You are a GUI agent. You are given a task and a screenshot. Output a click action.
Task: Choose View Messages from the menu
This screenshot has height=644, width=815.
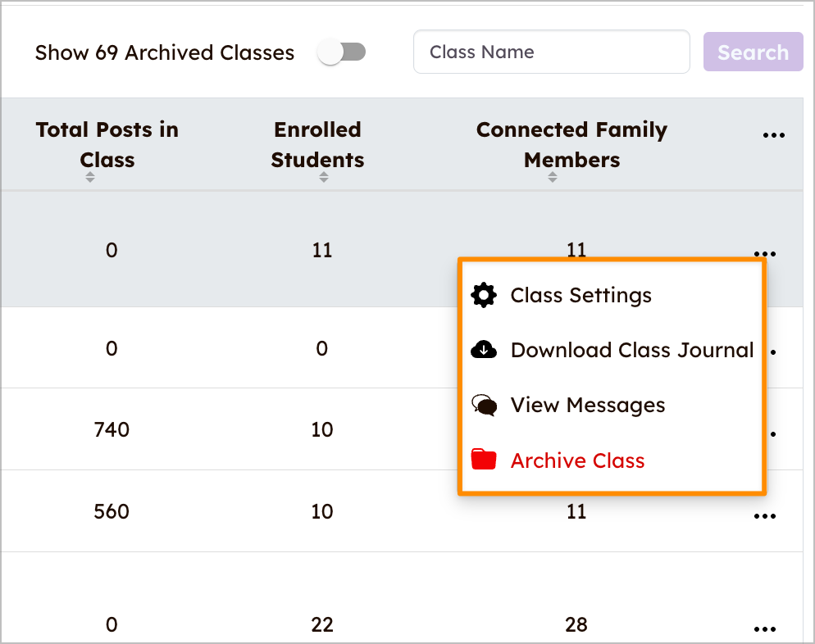pyautogui.click(x=587, y=405)
